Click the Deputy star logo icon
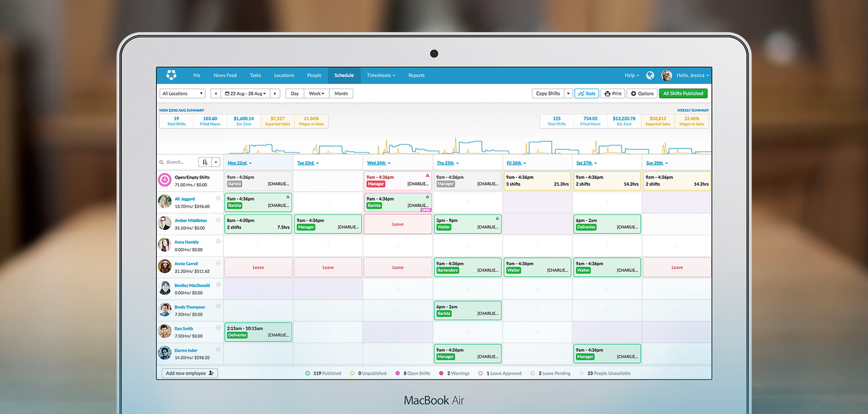This screenshot has width=868, height=414. (x=171, y=75)
